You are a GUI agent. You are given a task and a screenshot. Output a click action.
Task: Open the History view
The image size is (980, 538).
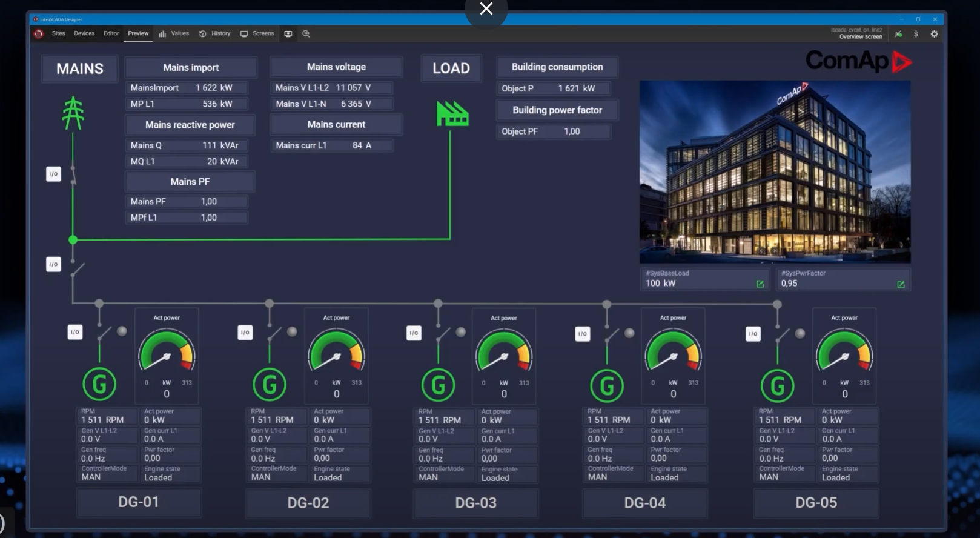pos(215,34)
